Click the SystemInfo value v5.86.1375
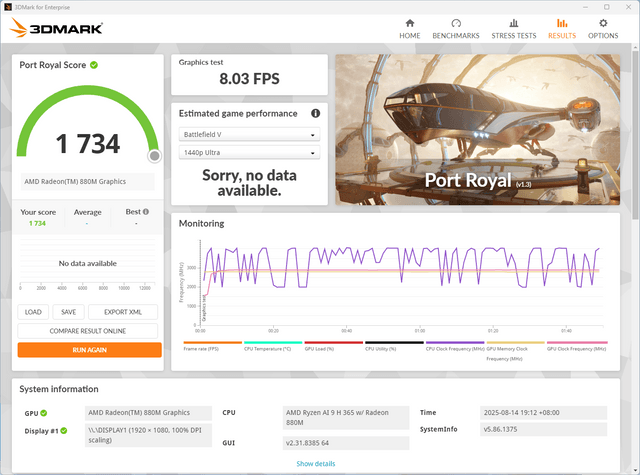This screenshot has height=475, width=640. coord(544,429)
